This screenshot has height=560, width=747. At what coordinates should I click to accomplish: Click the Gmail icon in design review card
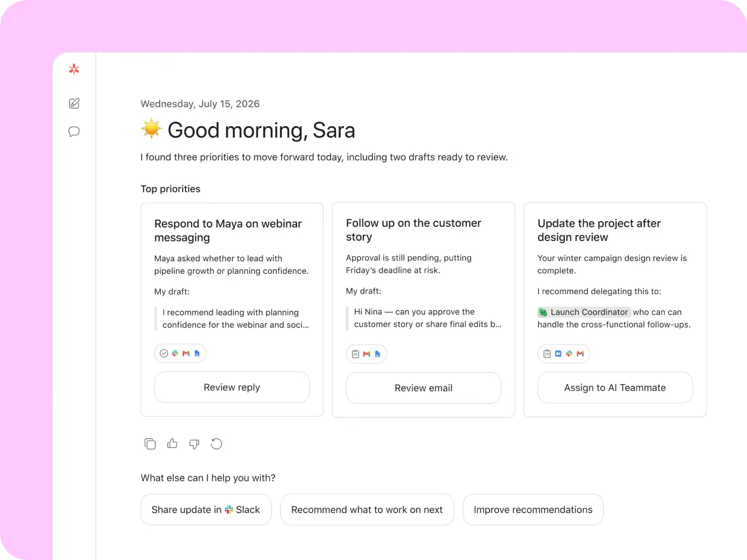click(x=580, y=354)
